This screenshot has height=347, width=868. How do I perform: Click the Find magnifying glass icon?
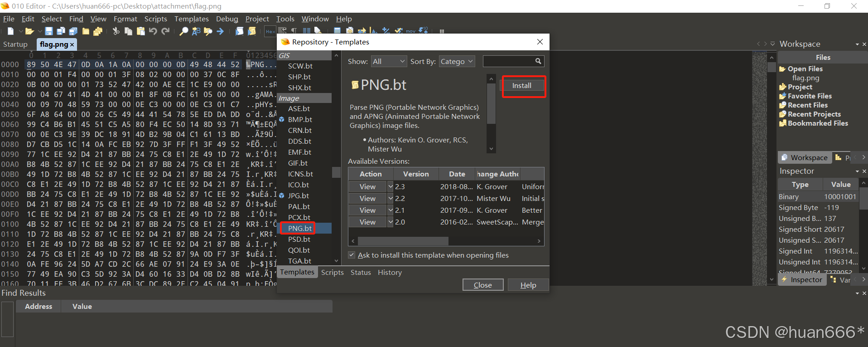click(x=183, y=31)
